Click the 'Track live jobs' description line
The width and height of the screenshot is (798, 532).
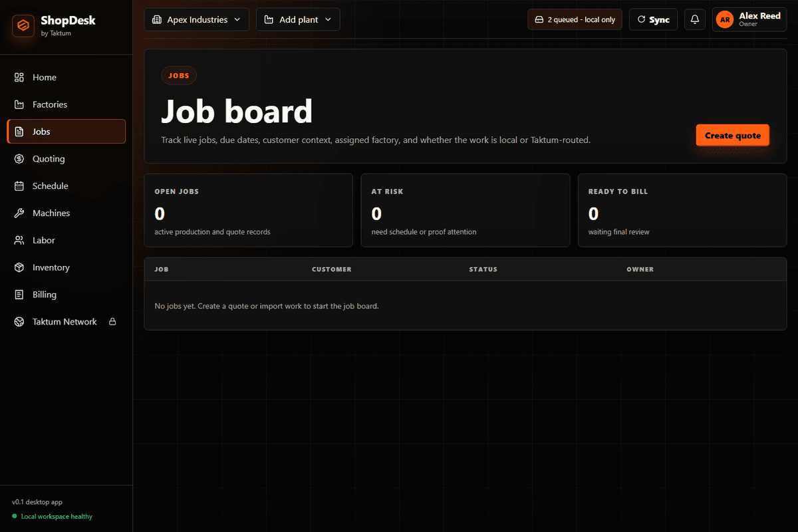click(376, 140)
